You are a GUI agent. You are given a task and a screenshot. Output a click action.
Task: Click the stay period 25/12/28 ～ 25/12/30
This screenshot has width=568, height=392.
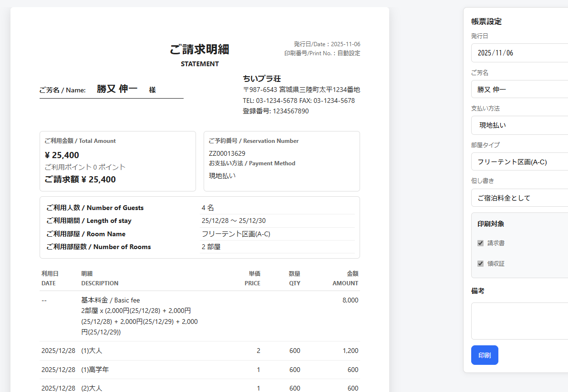tap(234, 221)
